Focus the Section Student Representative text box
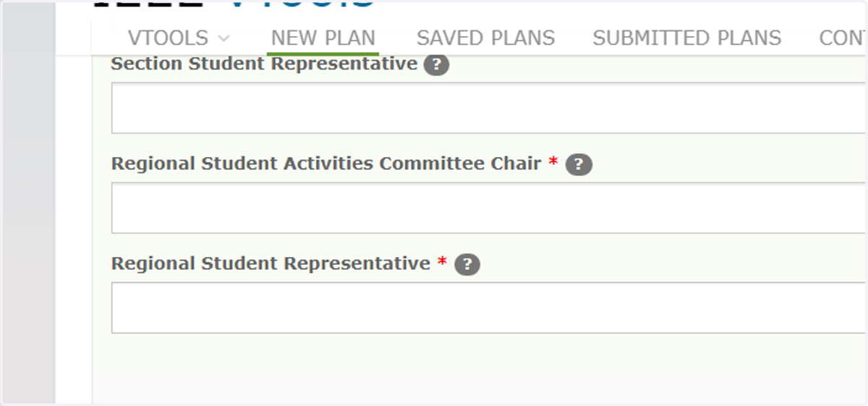868x406 pixels. (489, 108)
